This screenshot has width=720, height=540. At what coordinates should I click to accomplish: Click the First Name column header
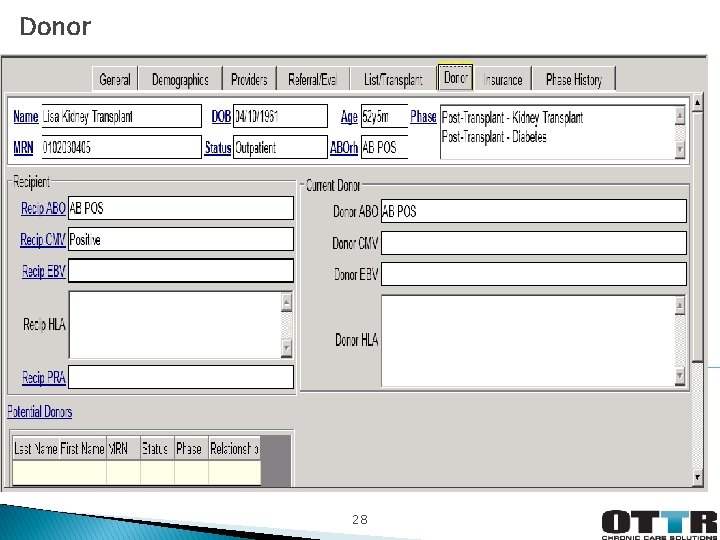tap(83, 448)
